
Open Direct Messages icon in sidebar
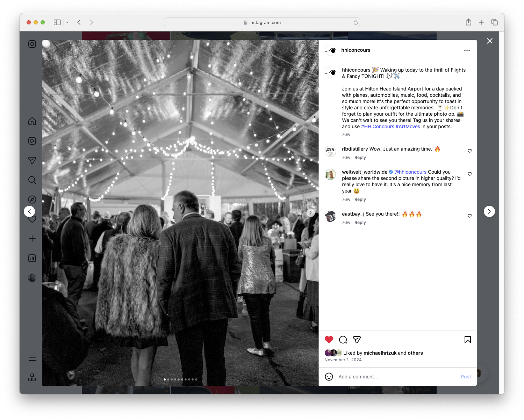(x=32, y=160)
